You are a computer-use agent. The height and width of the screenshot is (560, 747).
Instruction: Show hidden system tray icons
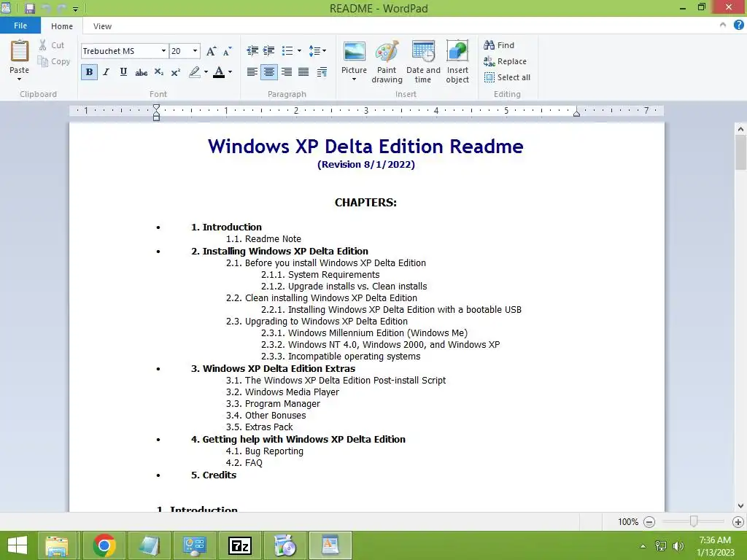(x=643, y=546)
